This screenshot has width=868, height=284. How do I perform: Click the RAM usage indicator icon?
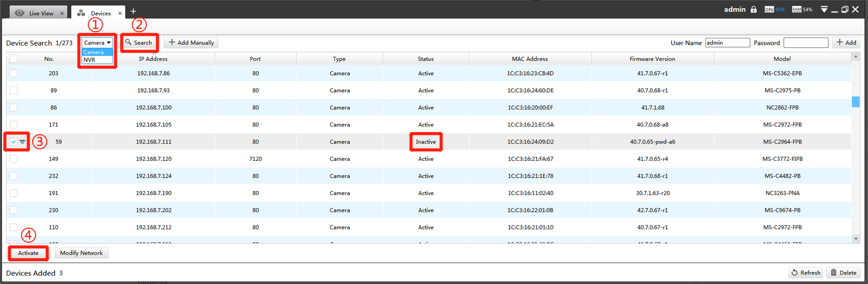pos(797,9)
